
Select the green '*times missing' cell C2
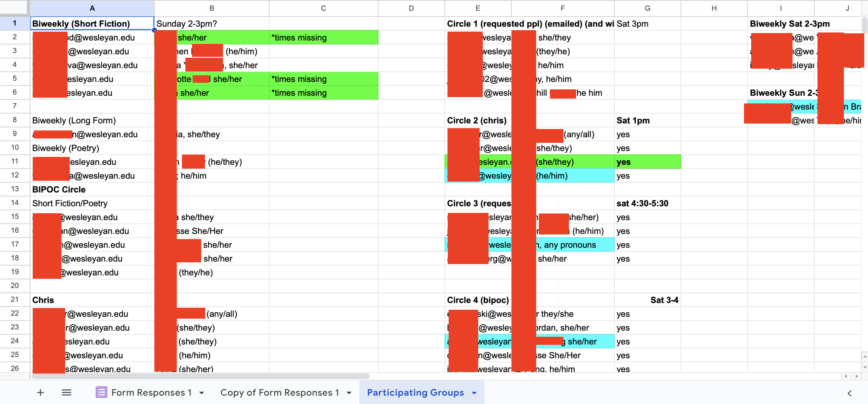323,37
